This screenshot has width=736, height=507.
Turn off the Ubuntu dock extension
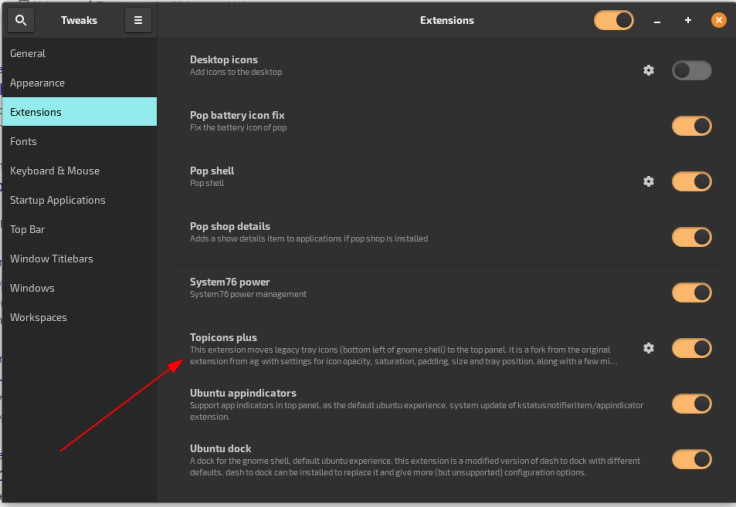click(x=691, y=459)
